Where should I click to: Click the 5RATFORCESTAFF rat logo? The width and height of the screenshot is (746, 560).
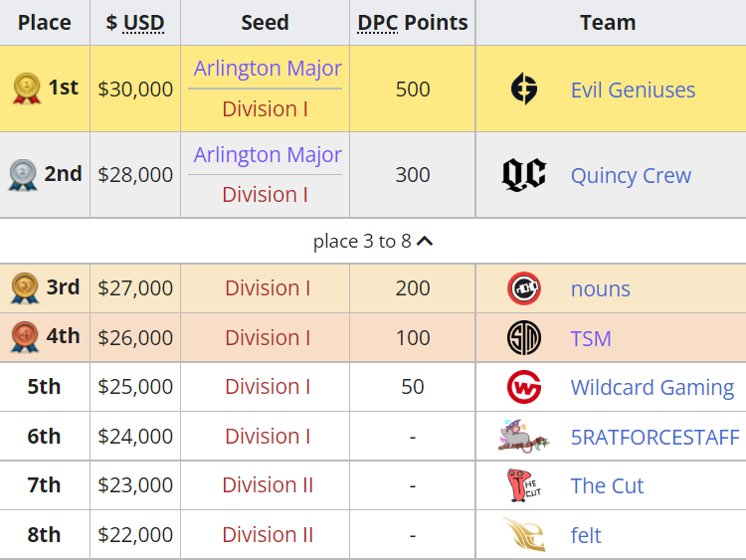coord(523,436)
